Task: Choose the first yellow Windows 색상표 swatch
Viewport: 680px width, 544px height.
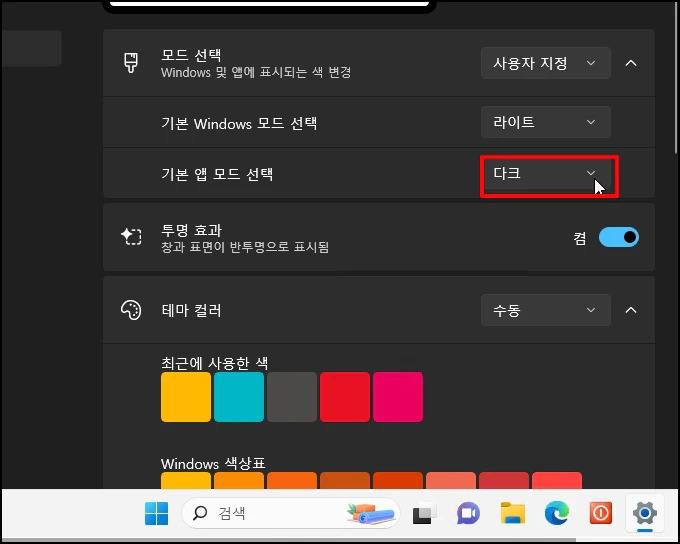Action: (x=186, y=481)
